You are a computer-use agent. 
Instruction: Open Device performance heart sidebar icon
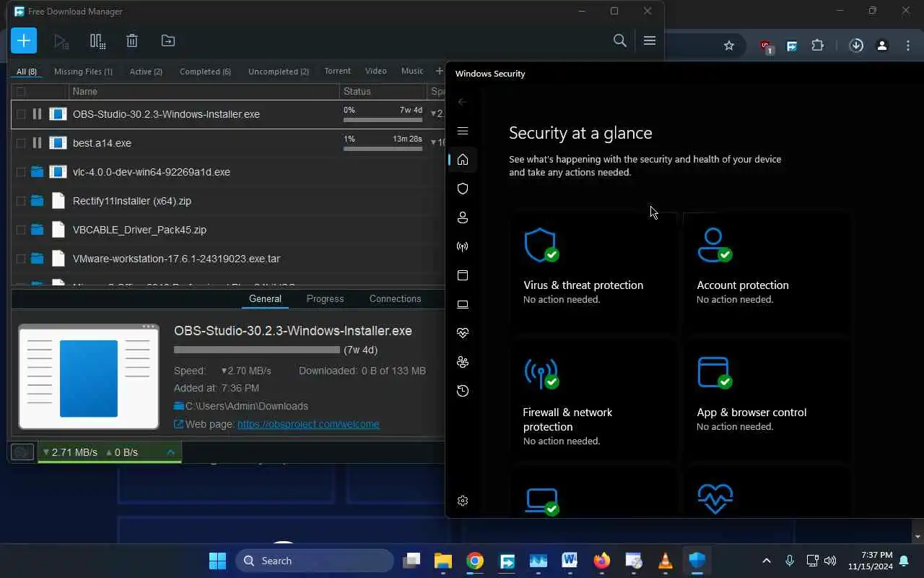[x=463, y=333]
